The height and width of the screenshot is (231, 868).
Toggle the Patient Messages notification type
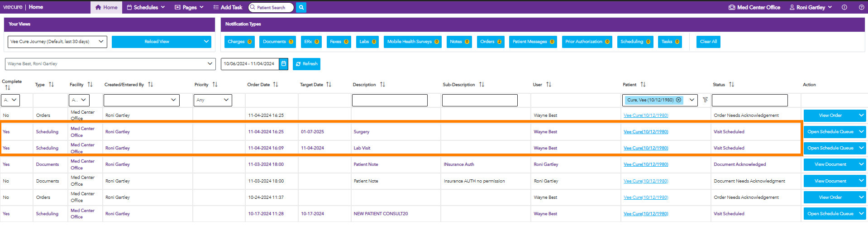pyautogui.click(x=533, y=42)
